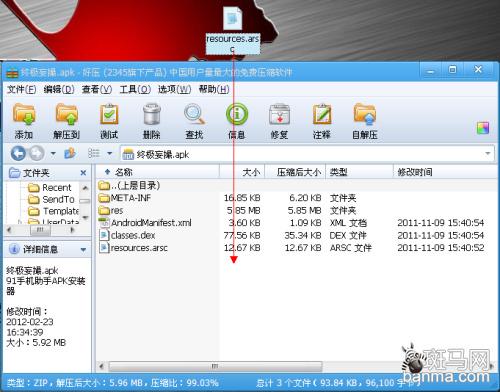Click the ARSC 文件 type cell
Image resolution: width=500 pixels, height=392 pixels.
(351, 248)
